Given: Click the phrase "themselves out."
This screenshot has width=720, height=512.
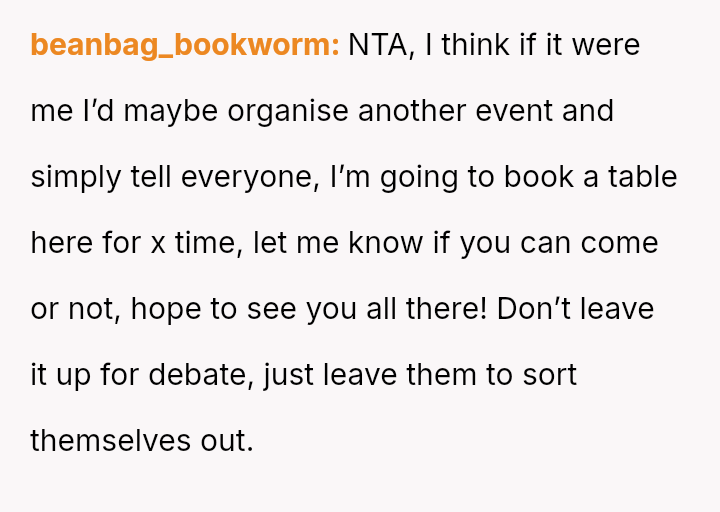Looking at the screenshot, I should (x=142, y=441).
